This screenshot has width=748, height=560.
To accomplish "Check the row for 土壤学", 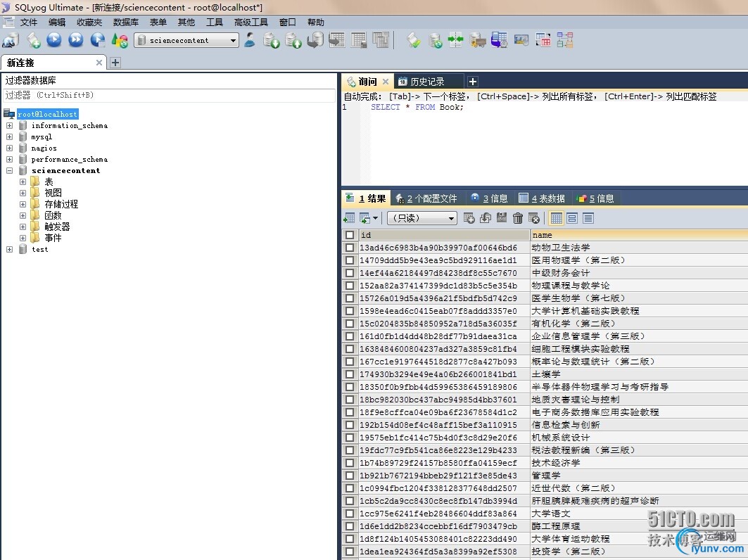I will [350, 374].
